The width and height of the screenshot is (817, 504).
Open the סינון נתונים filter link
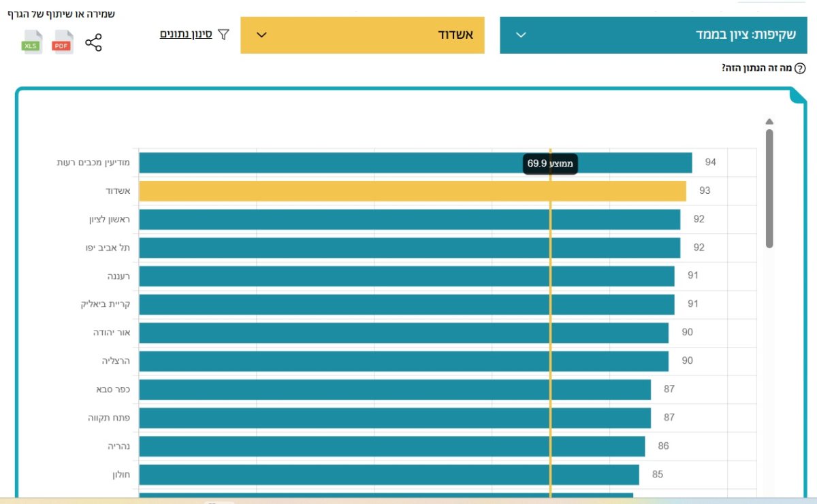click(186, 33)
